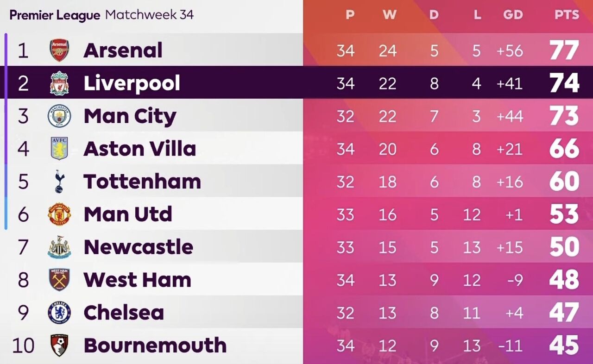This screenshot has height=364, width=593.
Task: Sort table by GD column header
Action: click(x=513, y=15)
